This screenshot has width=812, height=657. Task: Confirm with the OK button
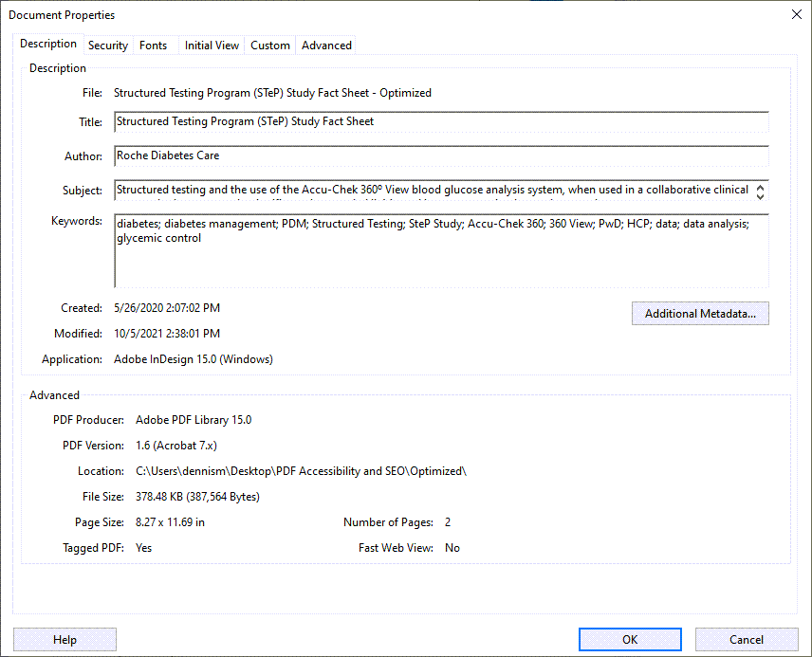point(630,640)
